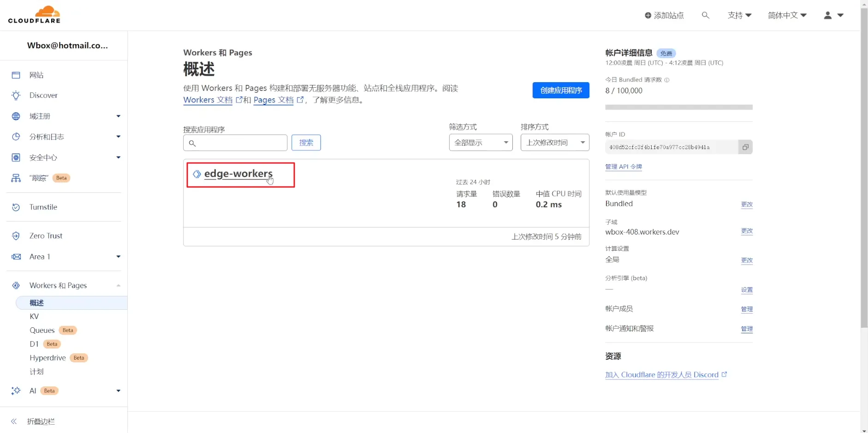Copy the account ID with copy icon
The height and width of the screenshot is (433, 868).
click(745, 147)
